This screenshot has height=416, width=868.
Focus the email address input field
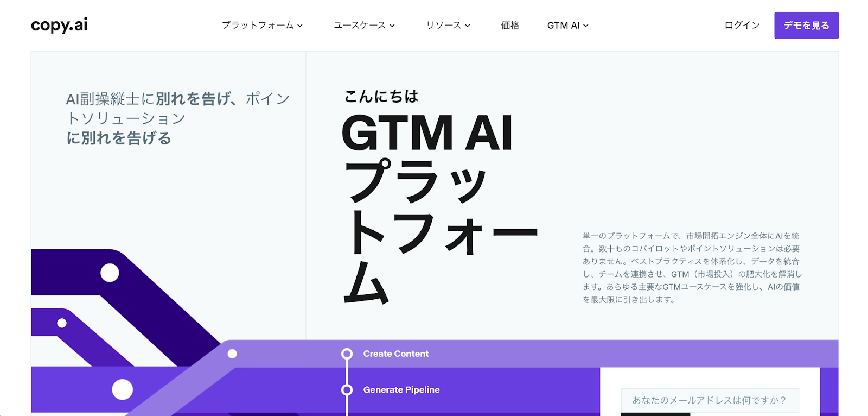point(710,400)
